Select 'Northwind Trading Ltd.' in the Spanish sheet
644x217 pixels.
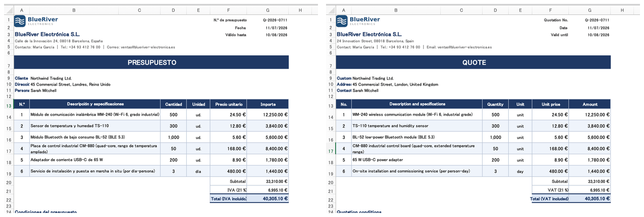tap(51, 78)
